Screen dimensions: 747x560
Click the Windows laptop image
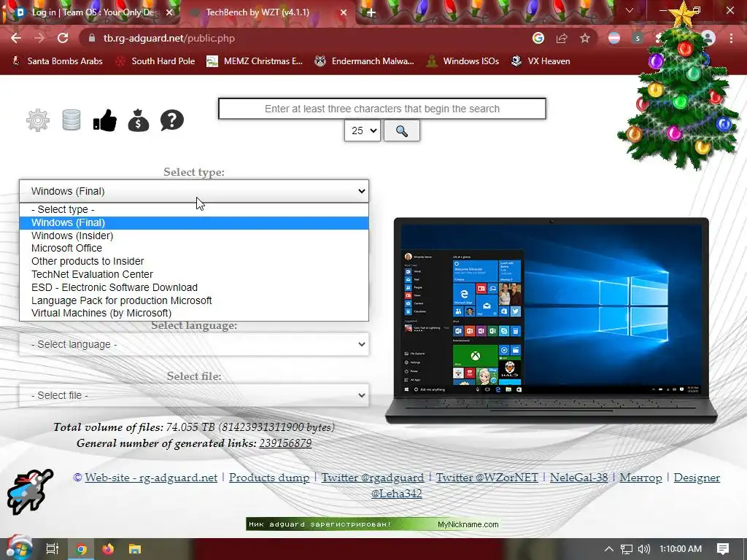[551, 320]
